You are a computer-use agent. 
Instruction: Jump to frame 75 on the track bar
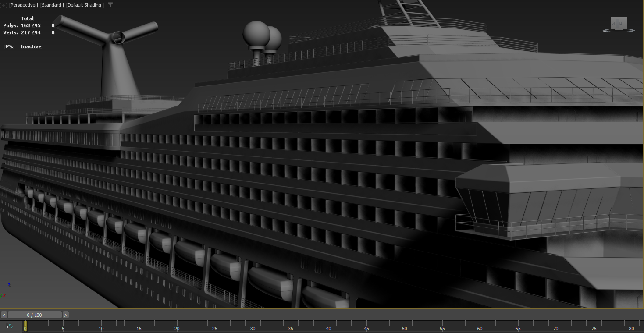pyautogui.click(x=594, y=325)
